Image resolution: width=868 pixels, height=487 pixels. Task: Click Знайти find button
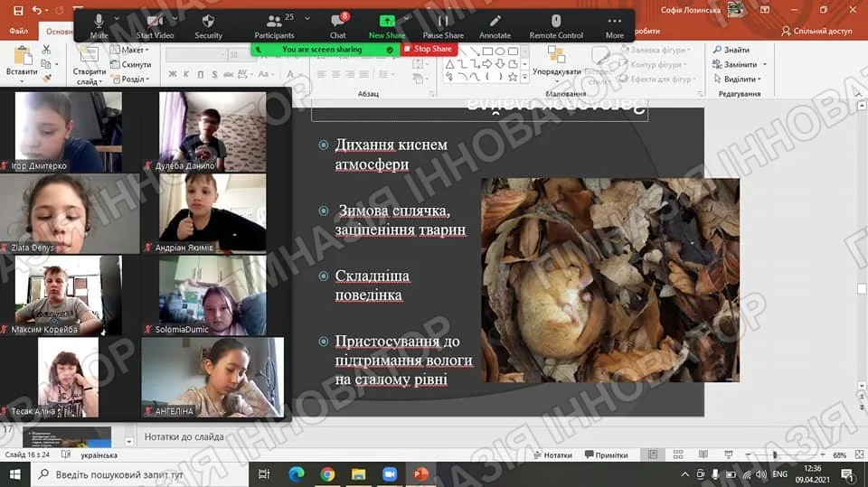coord(731,50)
